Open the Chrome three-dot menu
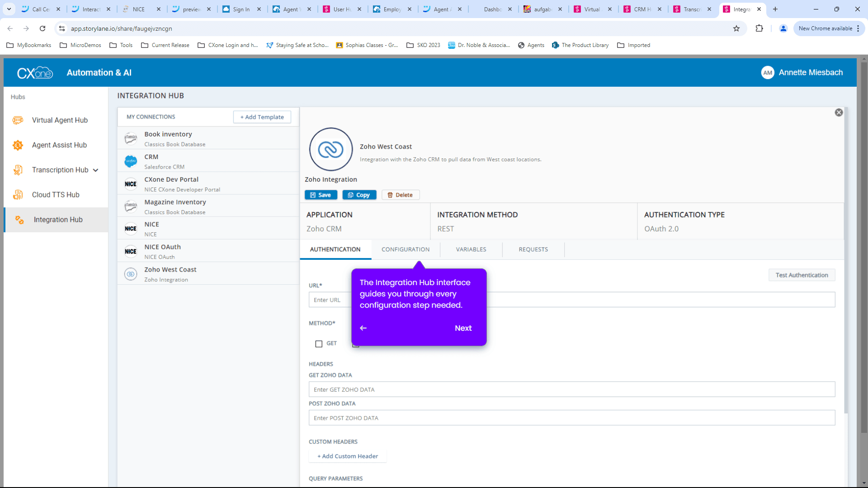 pos(858,28)
